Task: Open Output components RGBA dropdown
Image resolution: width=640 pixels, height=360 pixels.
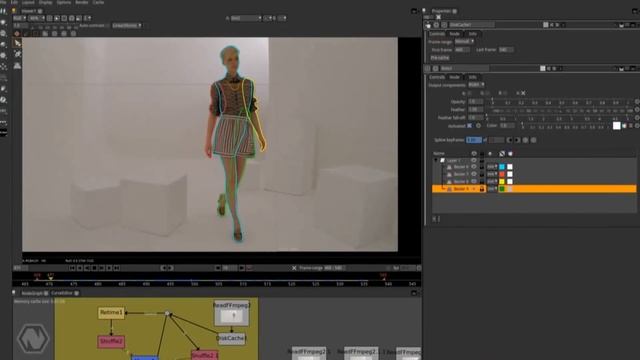Action: (476, 85)
